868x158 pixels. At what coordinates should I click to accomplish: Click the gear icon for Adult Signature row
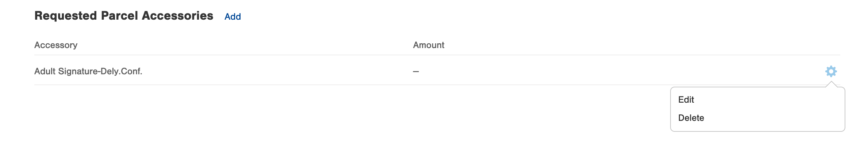pyautogui.click(x=831, y=71)
